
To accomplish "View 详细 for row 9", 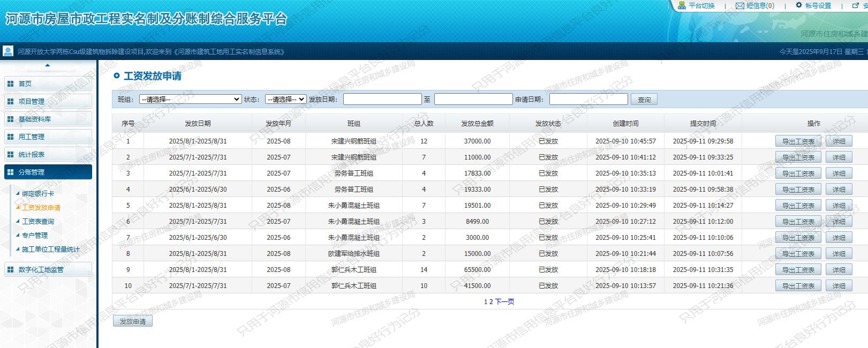I will [839, 270].
